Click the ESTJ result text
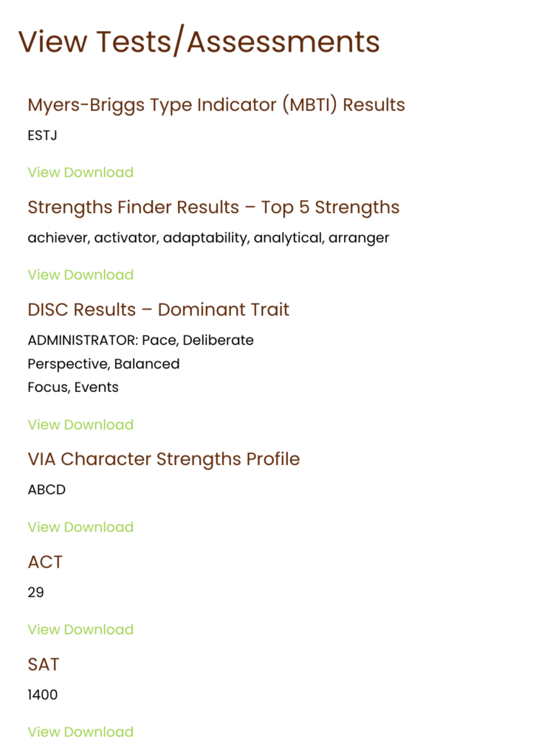The width and height of the screenshot is (542, 756). [x=42, y=136]
